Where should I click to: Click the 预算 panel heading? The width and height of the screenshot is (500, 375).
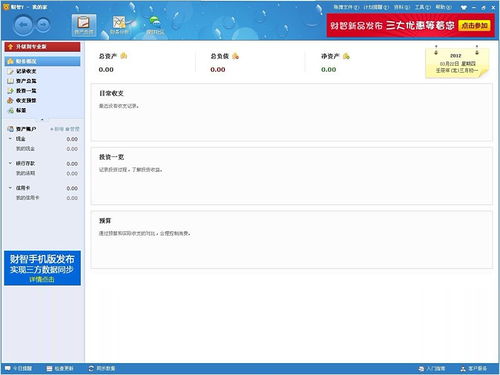105,221
